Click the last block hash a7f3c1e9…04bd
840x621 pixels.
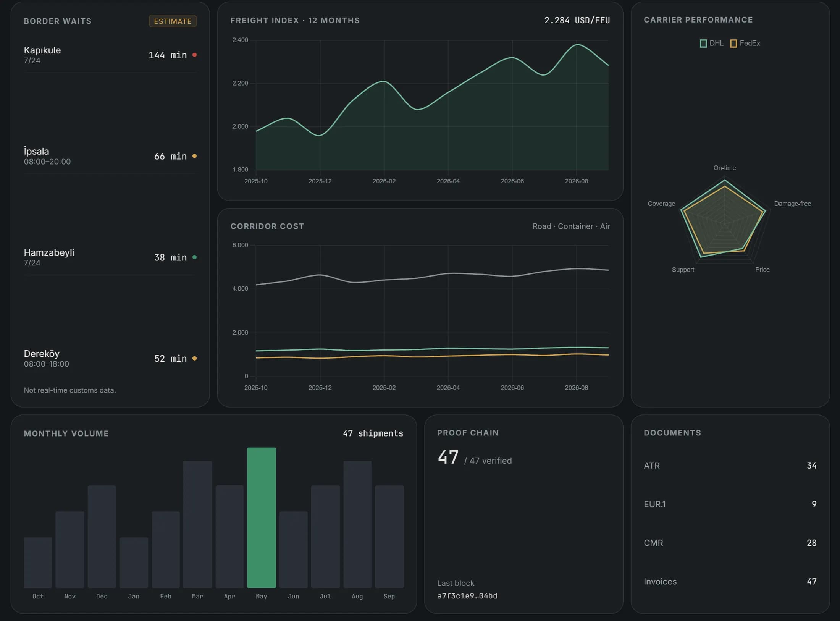click(467, 596)
